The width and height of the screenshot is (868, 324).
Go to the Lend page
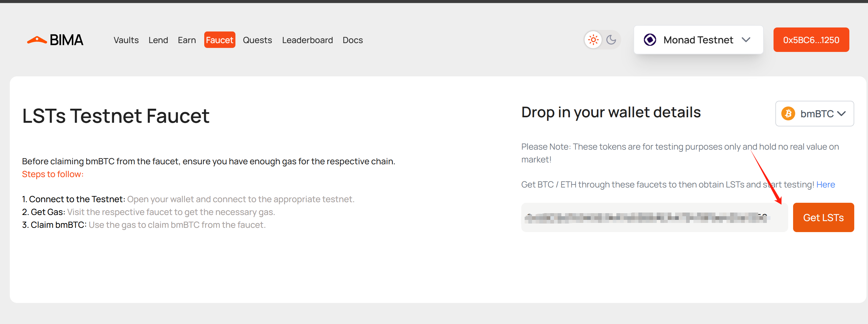(x=158, y=40)
